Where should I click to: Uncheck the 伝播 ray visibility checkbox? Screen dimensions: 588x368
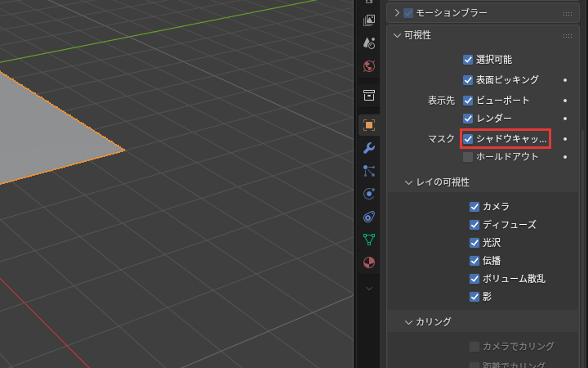pos(474,261)
